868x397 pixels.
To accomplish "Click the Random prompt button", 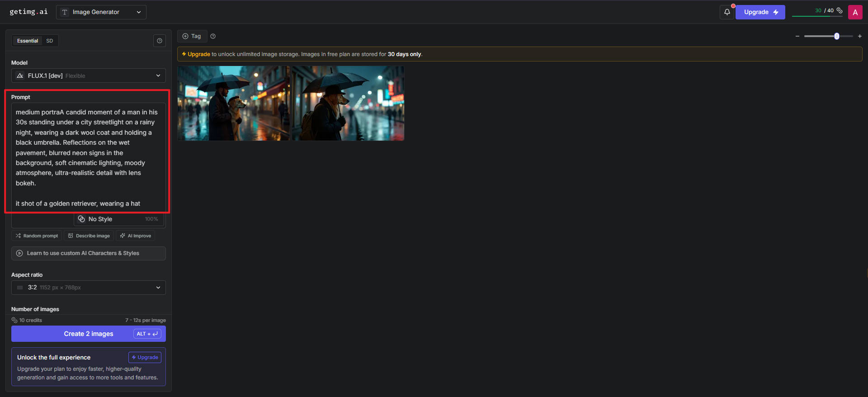I will (37, 236).
